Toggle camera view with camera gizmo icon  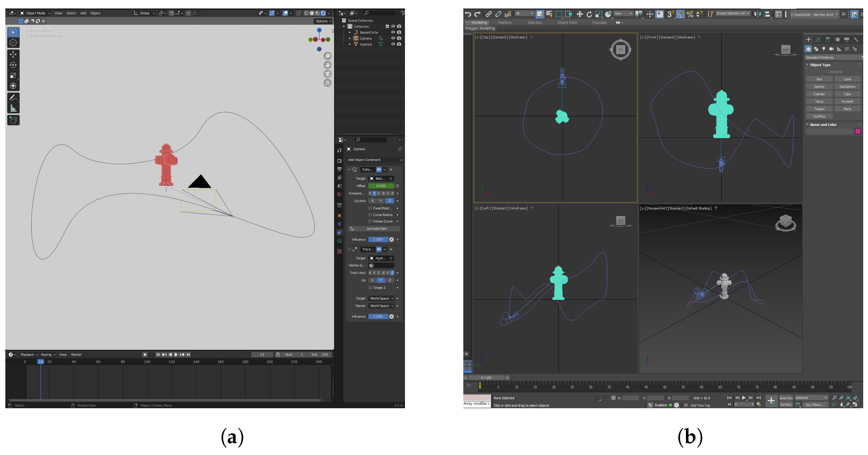pos(327,74)
